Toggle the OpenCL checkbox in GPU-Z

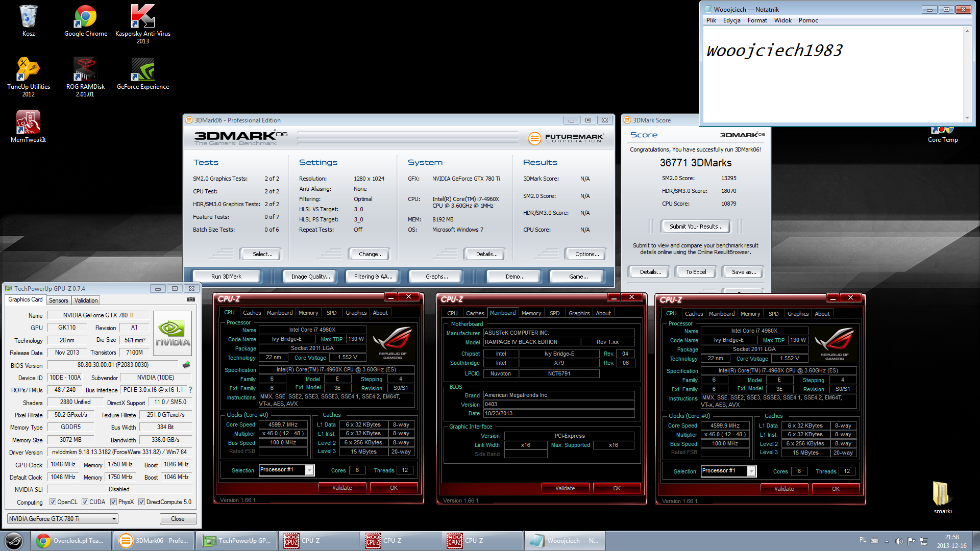53,502
